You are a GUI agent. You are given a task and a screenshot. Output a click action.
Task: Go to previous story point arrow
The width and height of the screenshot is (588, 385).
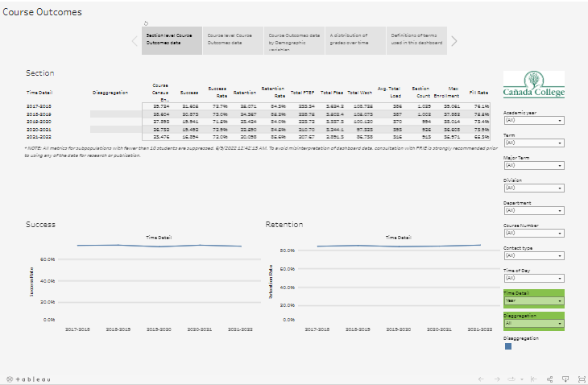tap(135, 41)
